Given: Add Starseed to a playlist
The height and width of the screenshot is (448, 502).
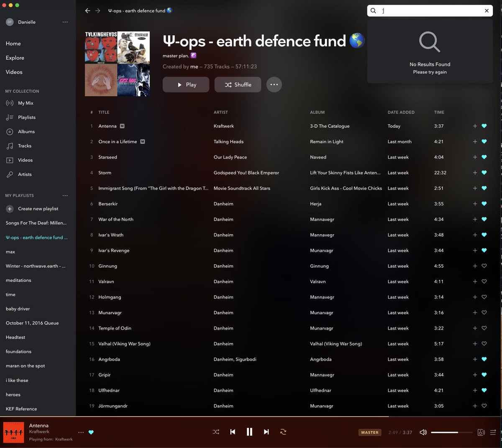Looking at the screenshot, I should click(475, 157).
